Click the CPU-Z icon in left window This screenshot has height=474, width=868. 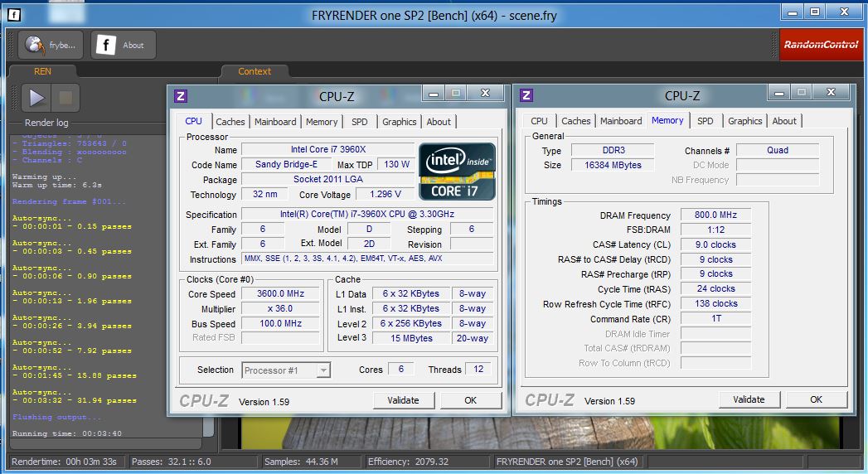tap(181, 96)
